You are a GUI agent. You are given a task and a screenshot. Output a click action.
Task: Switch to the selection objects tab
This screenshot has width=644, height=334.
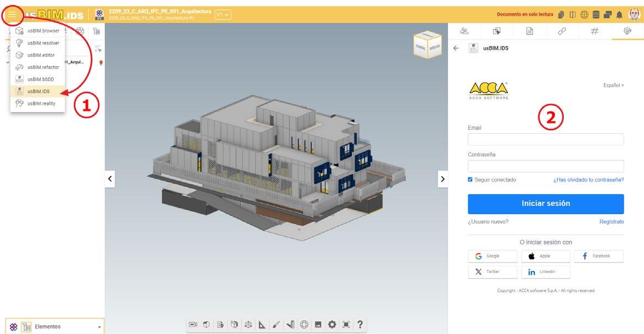point(497,31)
